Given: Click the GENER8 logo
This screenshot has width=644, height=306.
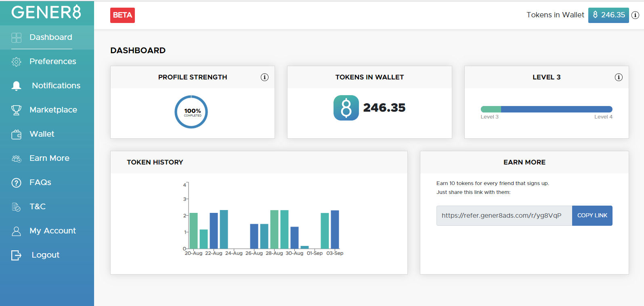Looking at the screenshot, I should tap(46, 12).
